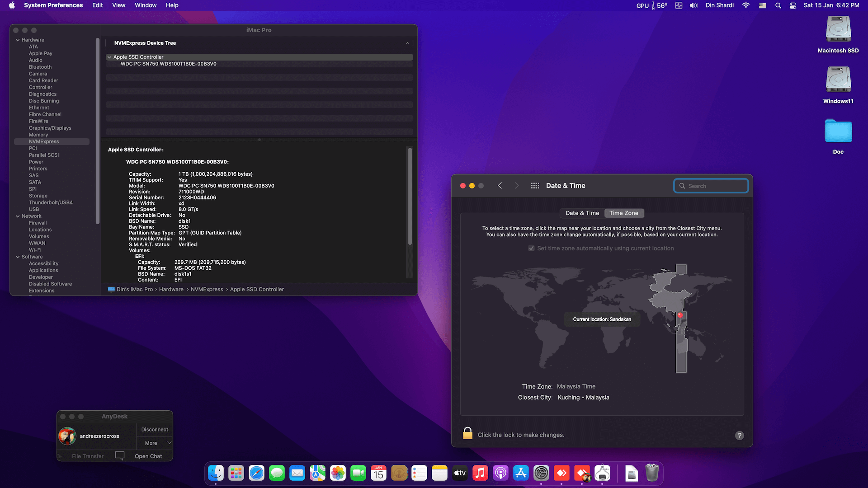Click Open Chat in AnyDesk

(148, 456)
